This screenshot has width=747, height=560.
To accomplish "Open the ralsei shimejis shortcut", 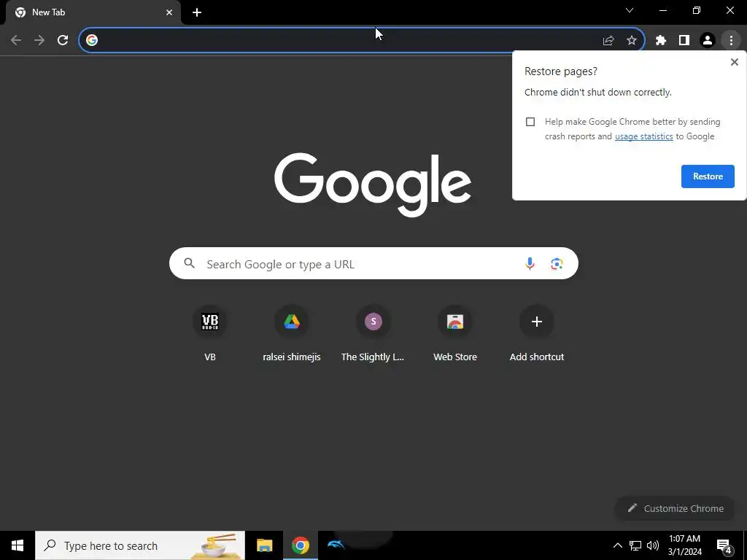I will (292, 333).
